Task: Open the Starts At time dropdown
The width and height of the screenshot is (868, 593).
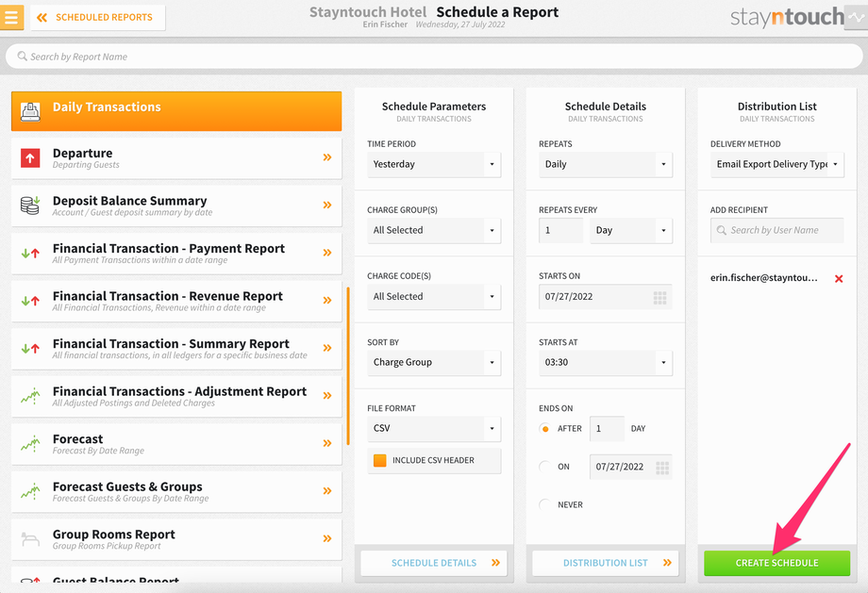Action: (x=606, y=362)
